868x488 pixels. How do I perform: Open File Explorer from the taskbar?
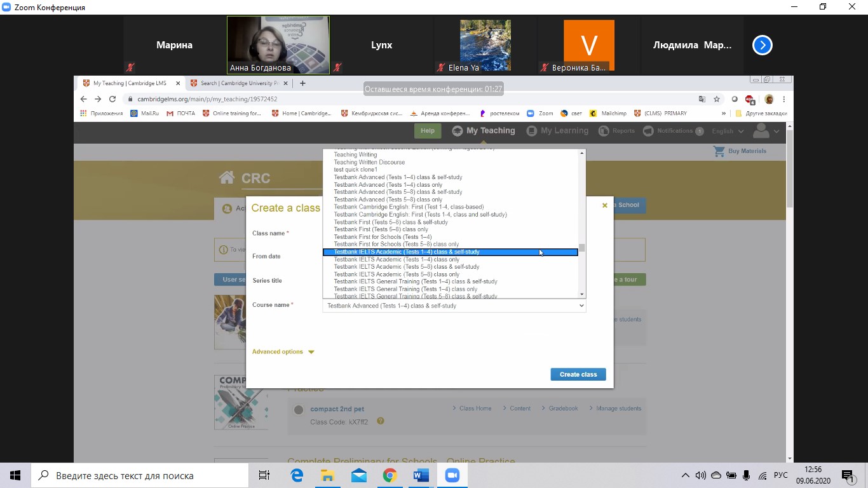[x=327, y=475]
